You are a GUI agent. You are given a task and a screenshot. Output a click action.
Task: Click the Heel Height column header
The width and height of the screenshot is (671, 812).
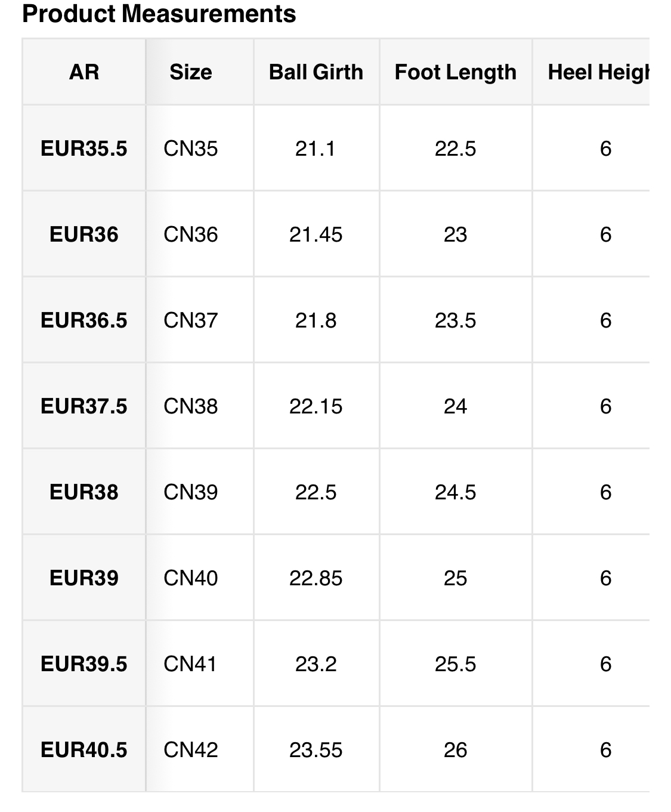(x=598, y=72)
